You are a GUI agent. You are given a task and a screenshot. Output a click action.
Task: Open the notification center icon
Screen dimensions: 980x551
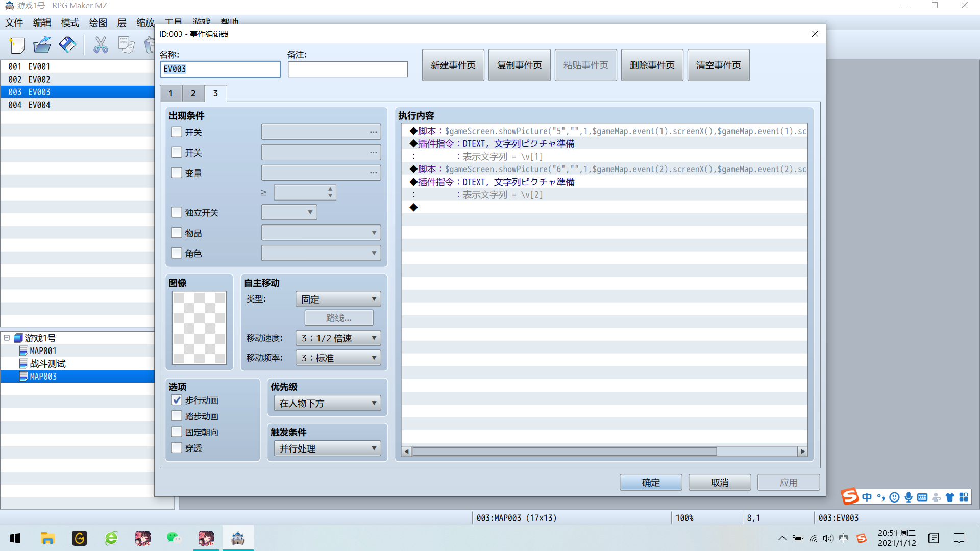959,538
